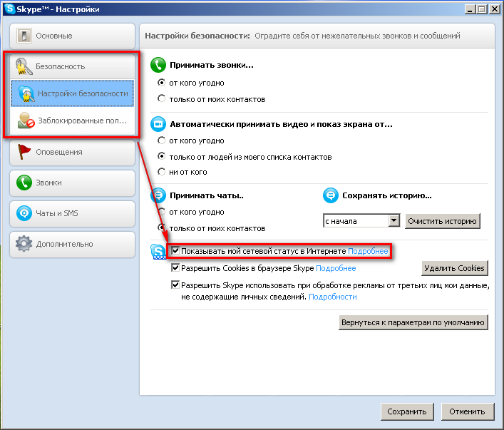The image size is (504, 430).
Task: Open the с начала history dropdown arrow
Action: pos(394,221)
